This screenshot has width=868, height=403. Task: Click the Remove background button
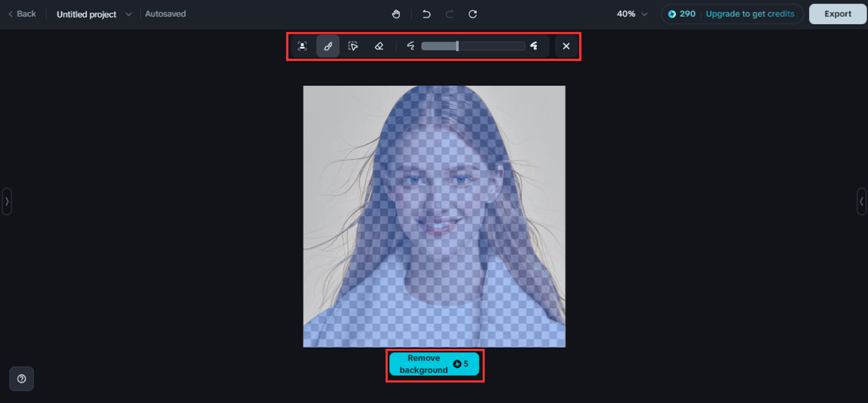(x=434, y=364)
